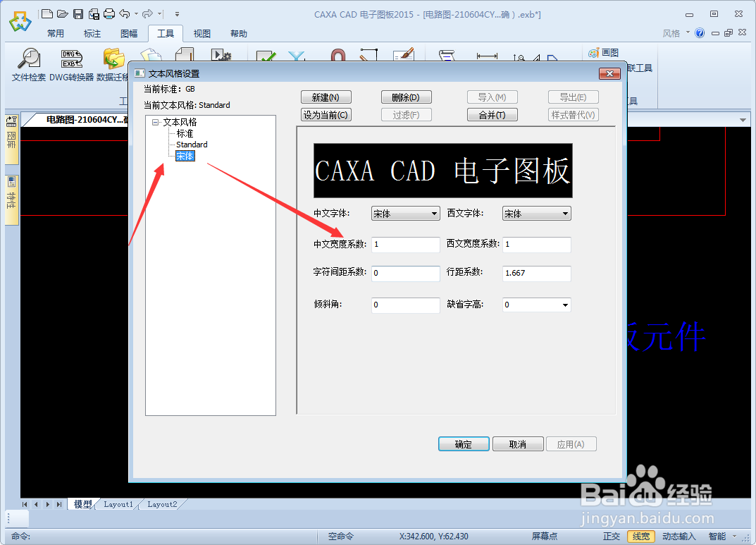Viewport: 756px width, 545px height.
Task: Open the 特性 properties side panel
Action: (11, 200)
